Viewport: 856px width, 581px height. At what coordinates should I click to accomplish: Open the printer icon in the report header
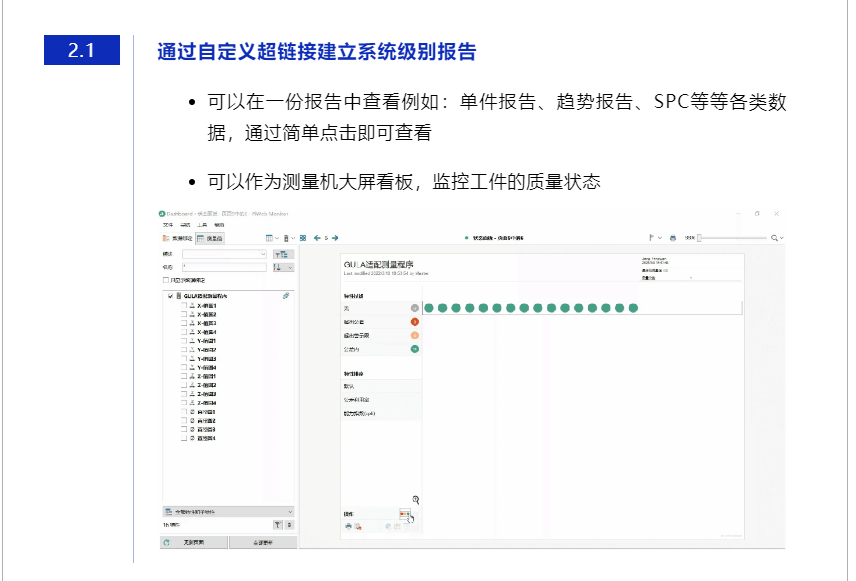click(672, 237)
